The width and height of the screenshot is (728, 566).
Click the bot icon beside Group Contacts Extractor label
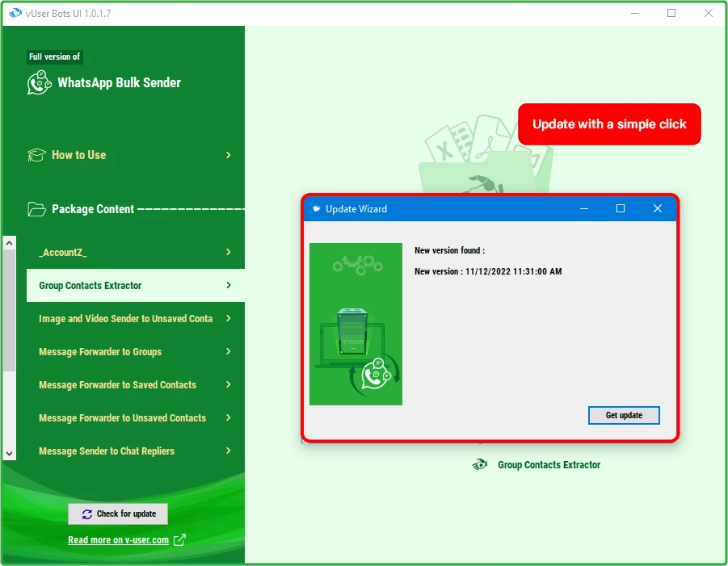click(x=480, y=464)
